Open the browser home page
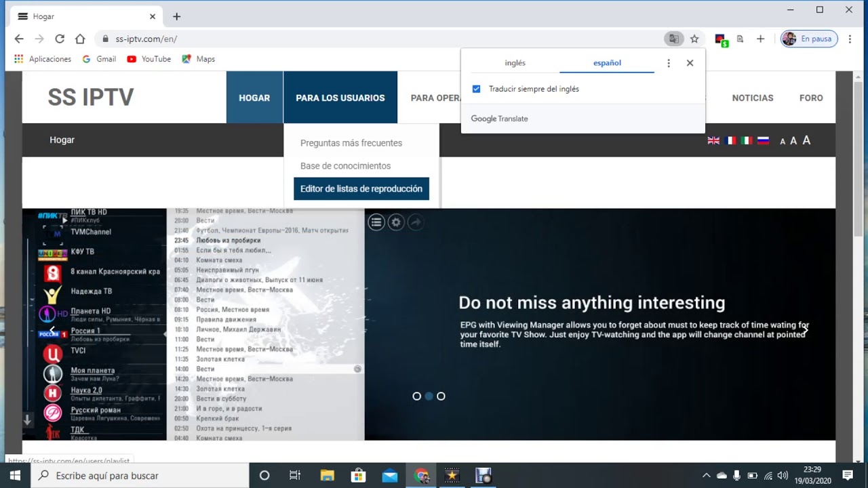Screen dimensions: 868x488 point(80,39)
